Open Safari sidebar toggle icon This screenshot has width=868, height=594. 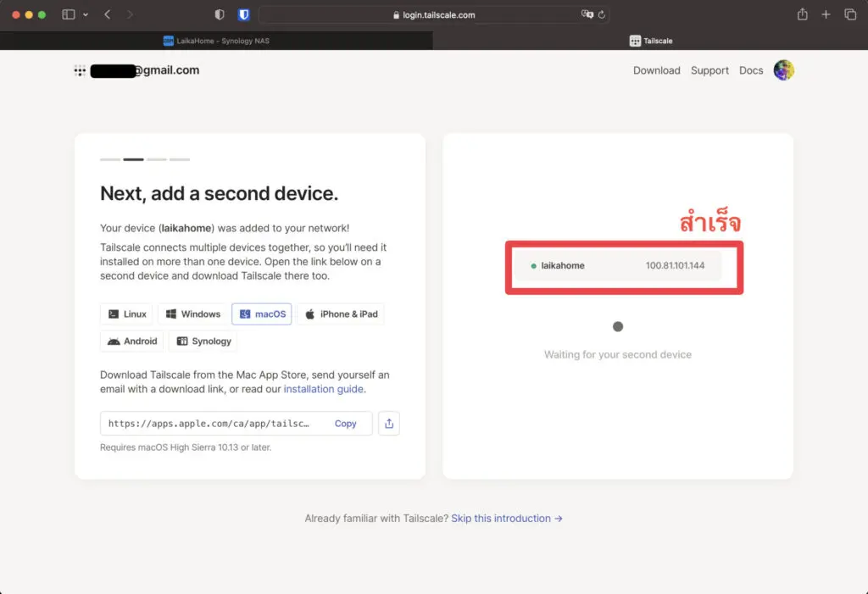[x=68, y=14]
